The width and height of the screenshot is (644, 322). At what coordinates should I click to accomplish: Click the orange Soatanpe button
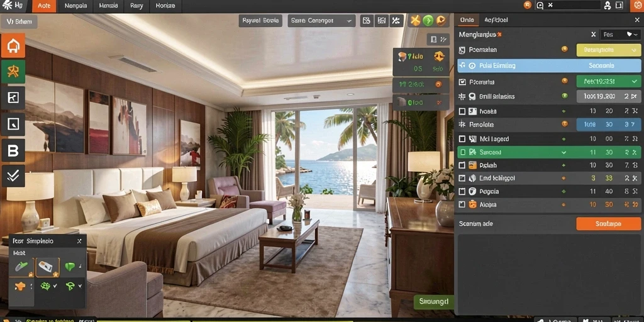[609, 224]
